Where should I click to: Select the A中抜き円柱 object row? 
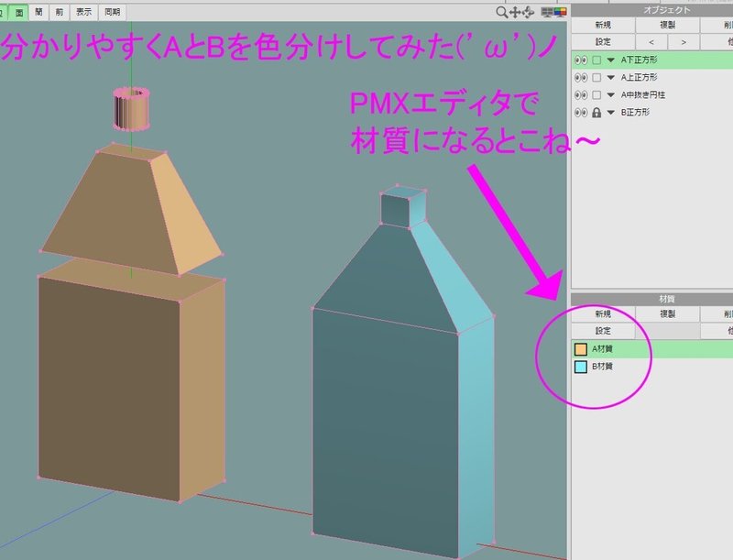click(652, 95)
